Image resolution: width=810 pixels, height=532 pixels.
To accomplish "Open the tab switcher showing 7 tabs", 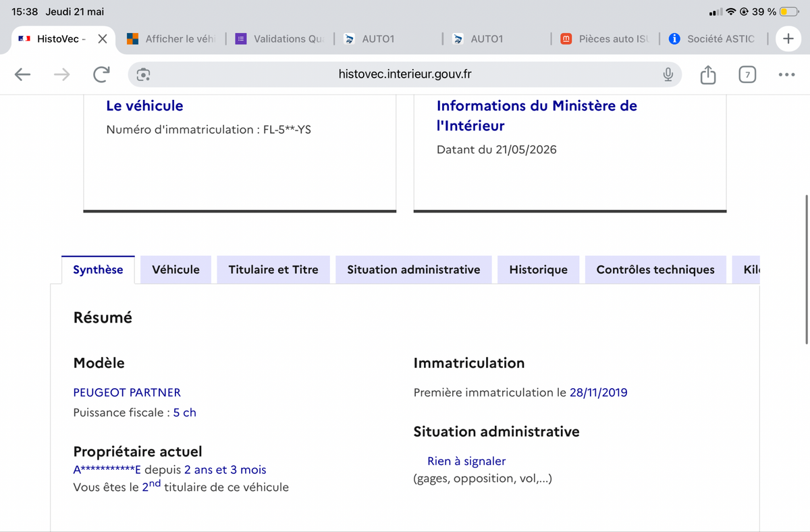I will (x=747, y=74).
